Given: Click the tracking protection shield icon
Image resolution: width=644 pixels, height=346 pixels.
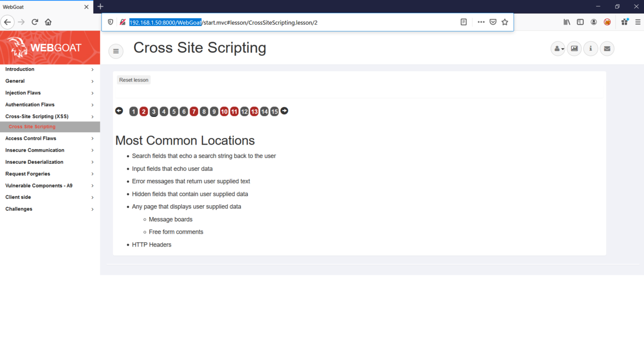Looking at the screenshot, I should 111,22.
